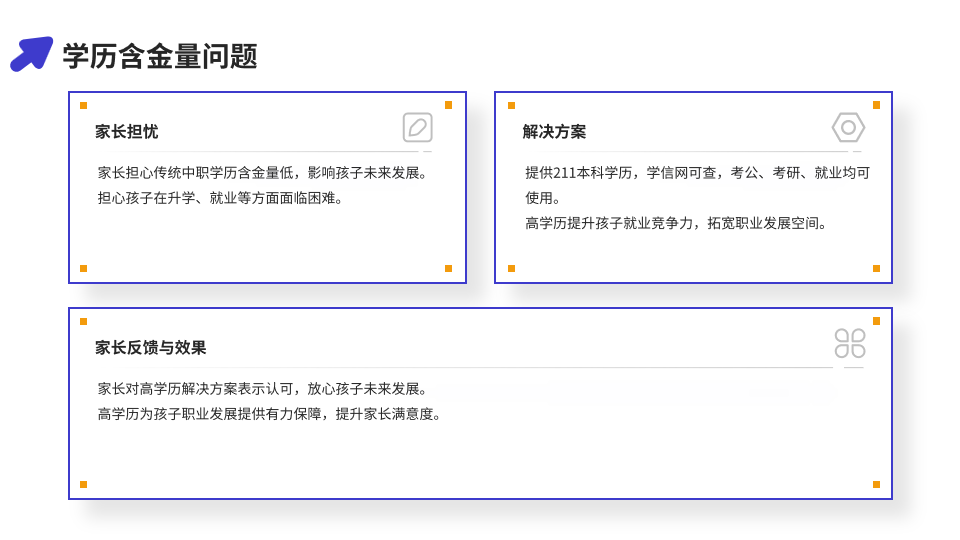Select the four-petal clover icon in 家长反馈与效果 card
Image resolution: width=960 pixels, height=540 pixels.
click(x=850, y=343)
